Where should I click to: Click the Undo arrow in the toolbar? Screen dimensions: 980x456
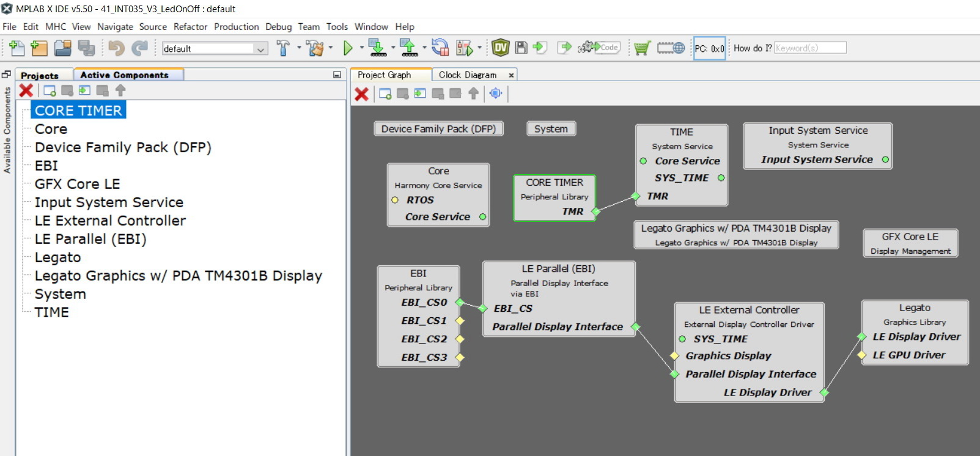(x=116, y=48)
